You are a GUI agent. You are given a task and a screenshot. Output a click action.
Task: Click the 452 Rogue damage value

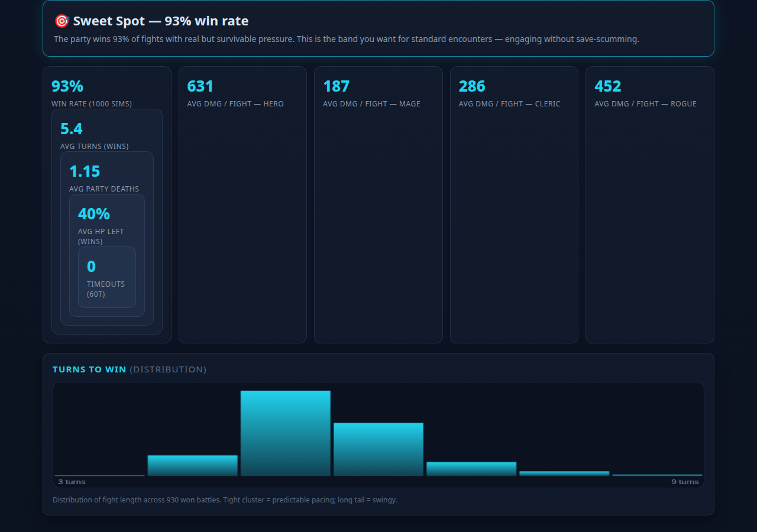click(x=607, y=86)
